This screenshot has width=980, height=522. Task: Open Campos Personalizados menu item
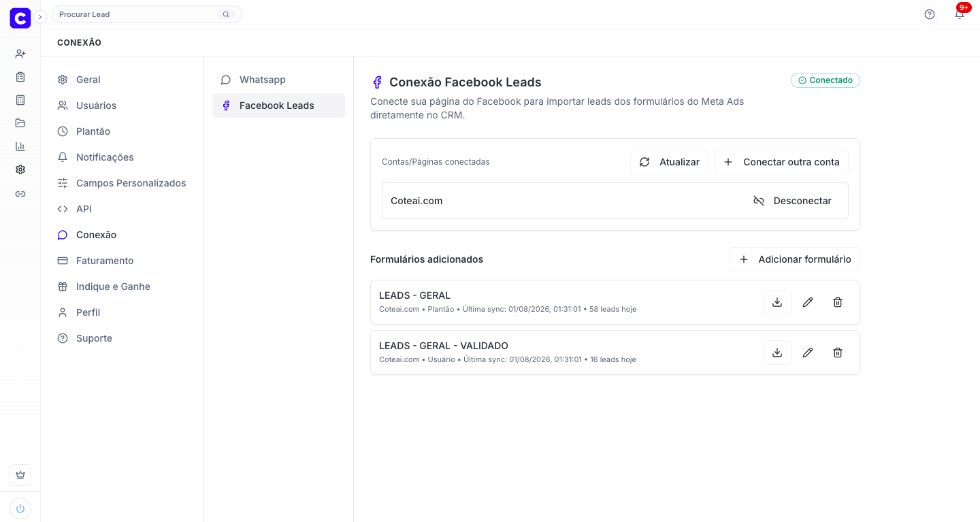click(x=122, y=183)
